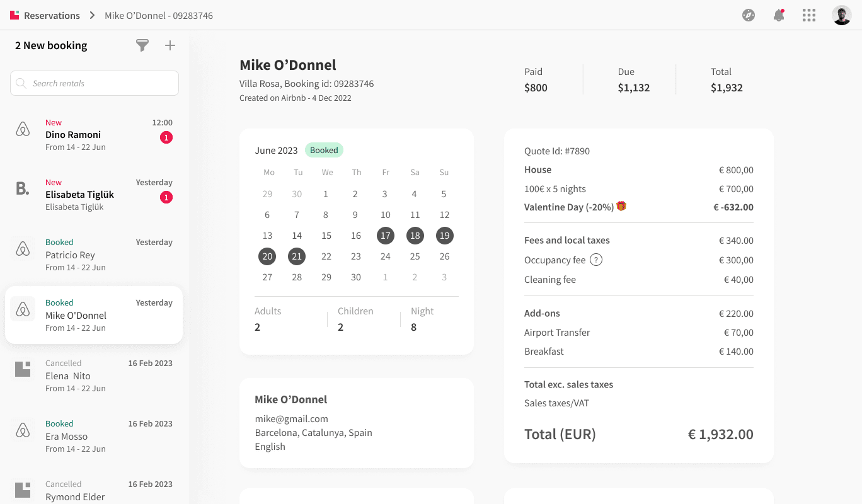862x504 pixels.
Task: Click the Cleaning fee row
Action: 639,280
